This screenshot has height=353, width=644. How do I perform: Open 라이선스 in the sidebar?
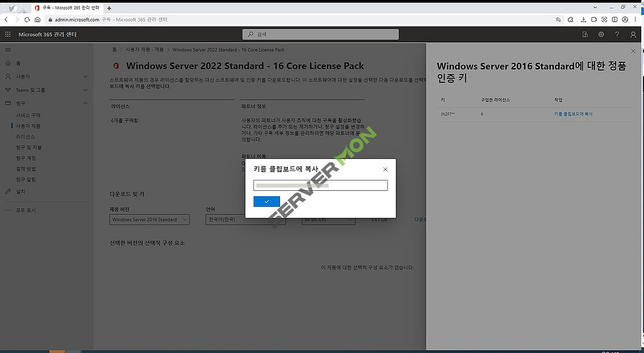click(25, 137)
